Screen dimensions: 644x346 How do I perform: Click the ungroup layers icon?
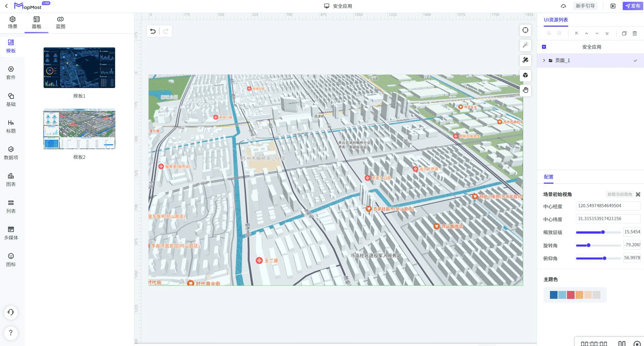(559, 33)
